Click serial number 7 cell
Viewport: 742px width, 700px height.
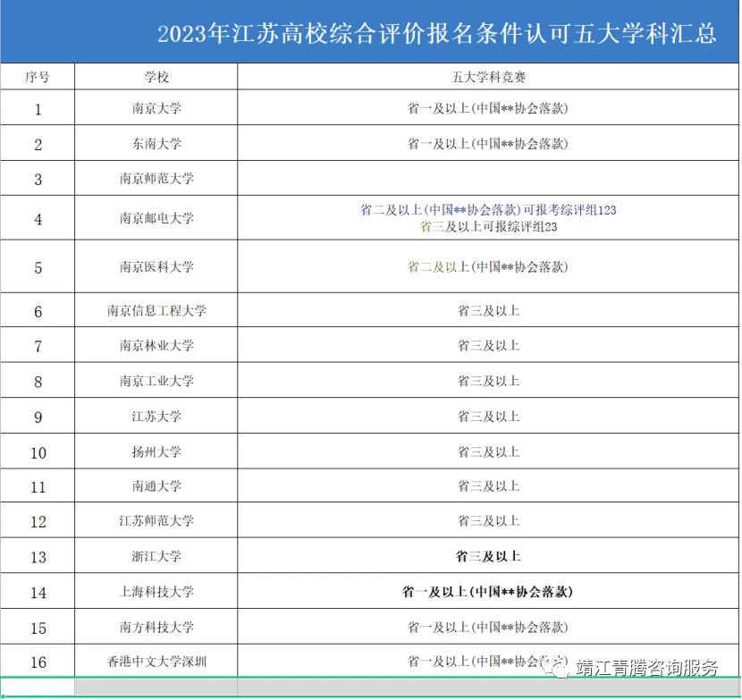coord(38,345)
